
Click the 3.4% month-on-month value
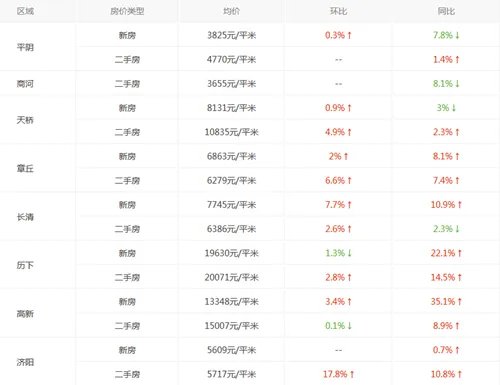click(338, 302)
